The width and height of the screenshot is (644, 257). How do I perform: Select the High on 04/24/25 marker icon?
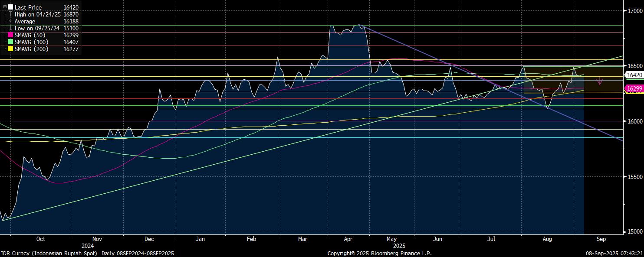tap(10, 14)
